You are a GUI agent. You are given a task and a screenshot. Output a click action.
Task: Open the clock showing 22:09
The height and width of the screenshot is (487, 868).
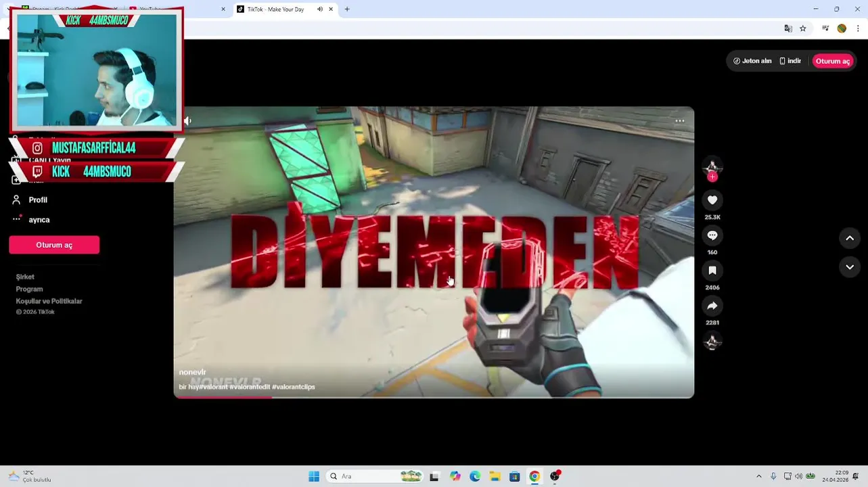pos(835,476)
